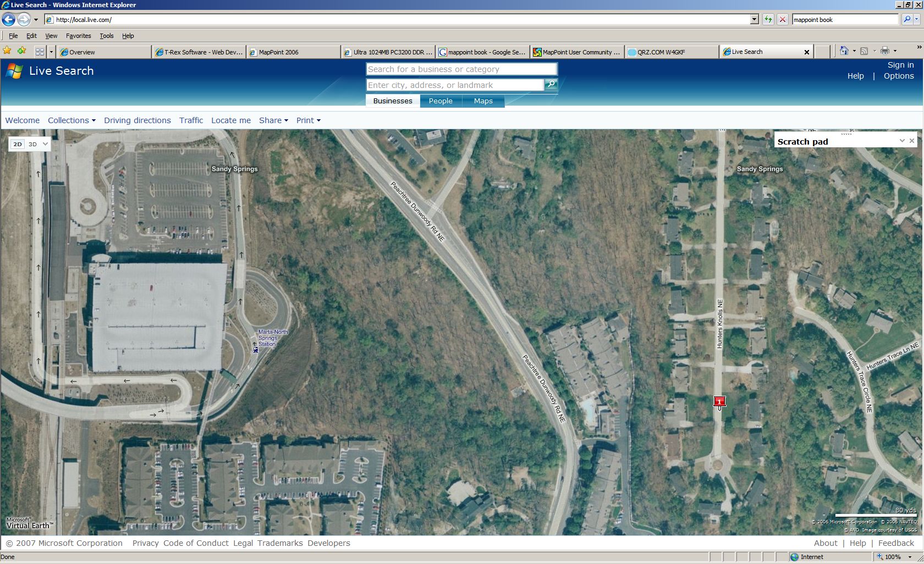This screenshot has height=564, width=924.
Task: Open the Driving directions link
Action: (x=137, y=120)
